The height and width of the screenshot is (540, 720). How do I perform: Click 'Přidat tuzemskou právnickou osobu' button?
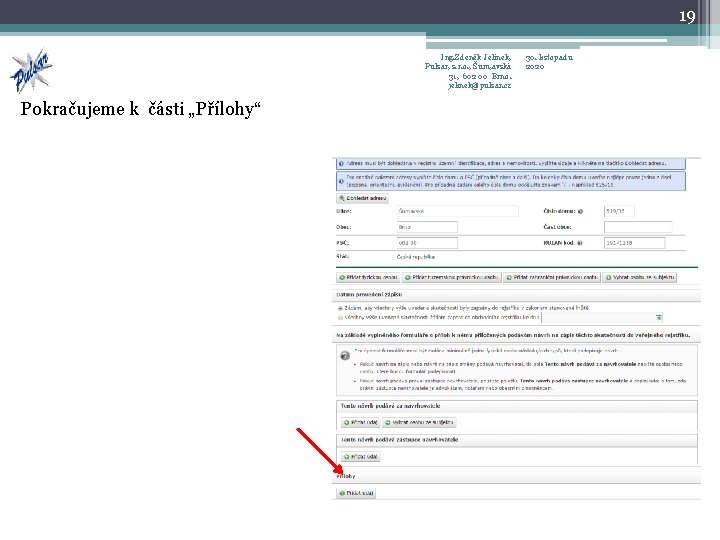pos(451,277)
